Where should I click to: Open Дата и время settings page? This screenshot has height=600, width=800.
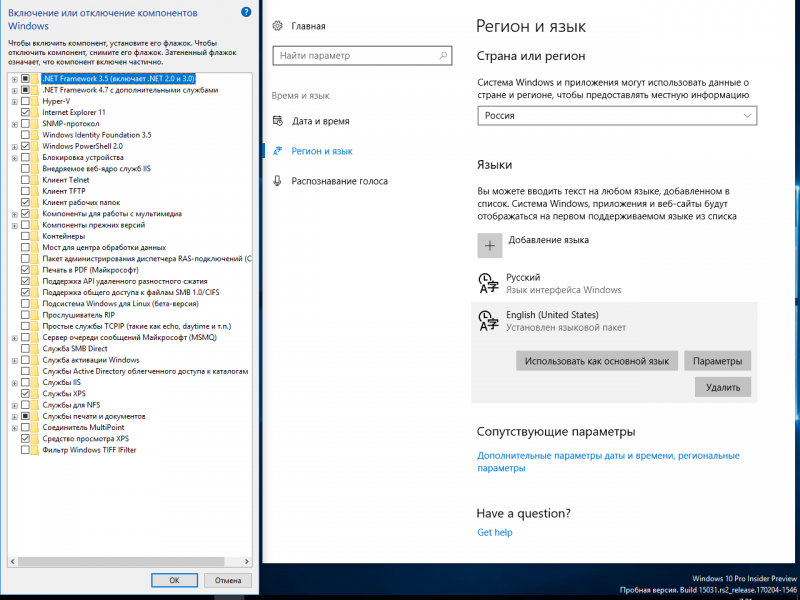(x=320, y=121)
